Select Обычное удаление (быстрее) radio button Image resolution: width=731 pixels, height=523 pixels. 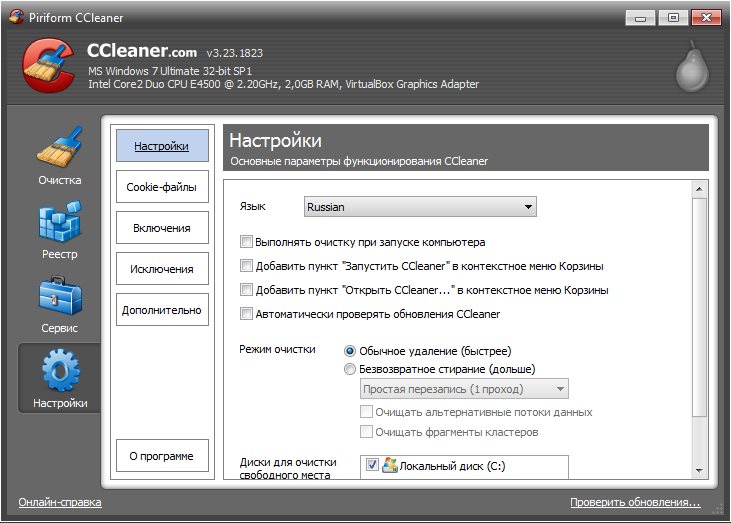pyautogui.click(x=350, y=351)
